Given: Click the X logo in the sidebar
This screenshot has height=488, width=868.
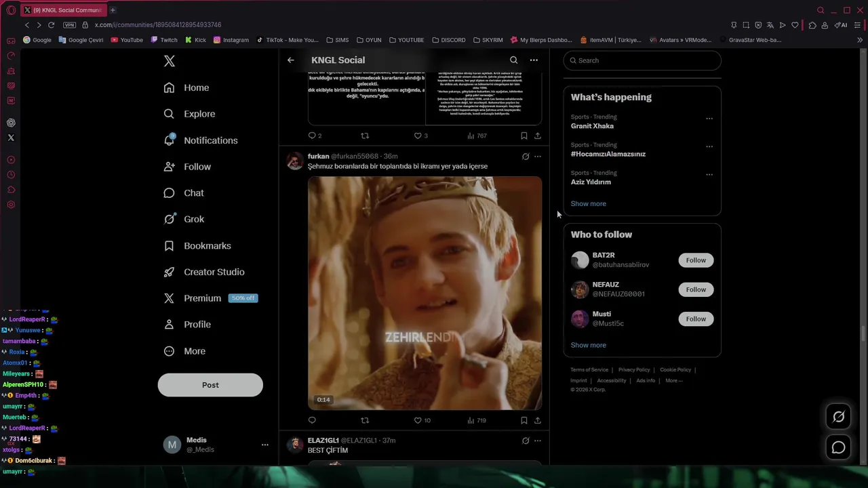Looking at the screenshot, I should 170,61.
